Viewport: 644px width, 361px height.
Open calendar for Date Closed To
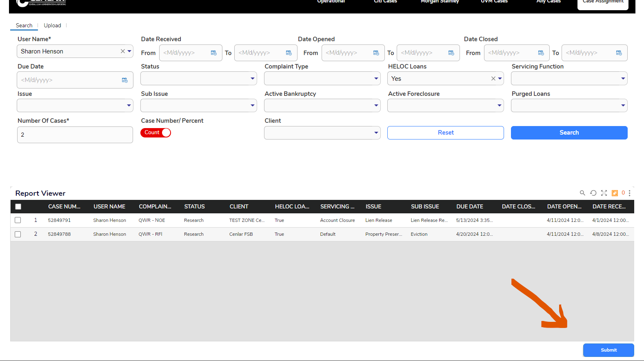(619, 53)
